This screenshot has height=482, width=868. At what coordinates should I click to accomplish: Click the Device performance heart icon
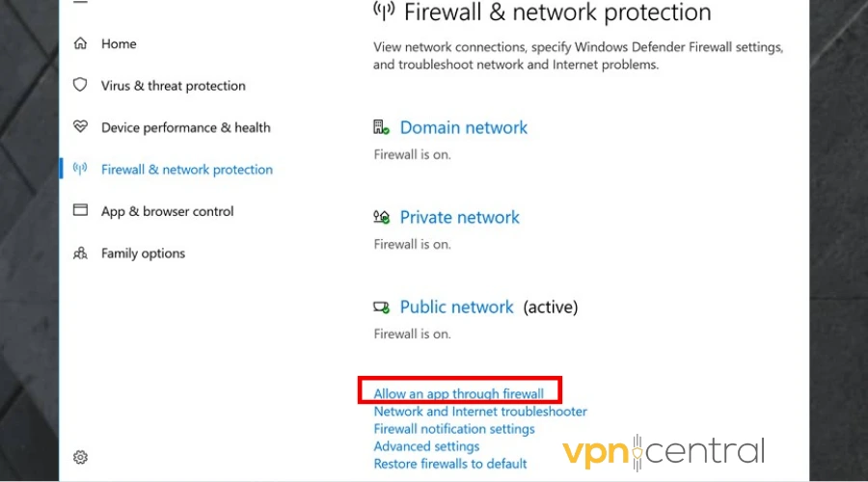[x=80, y=127]
